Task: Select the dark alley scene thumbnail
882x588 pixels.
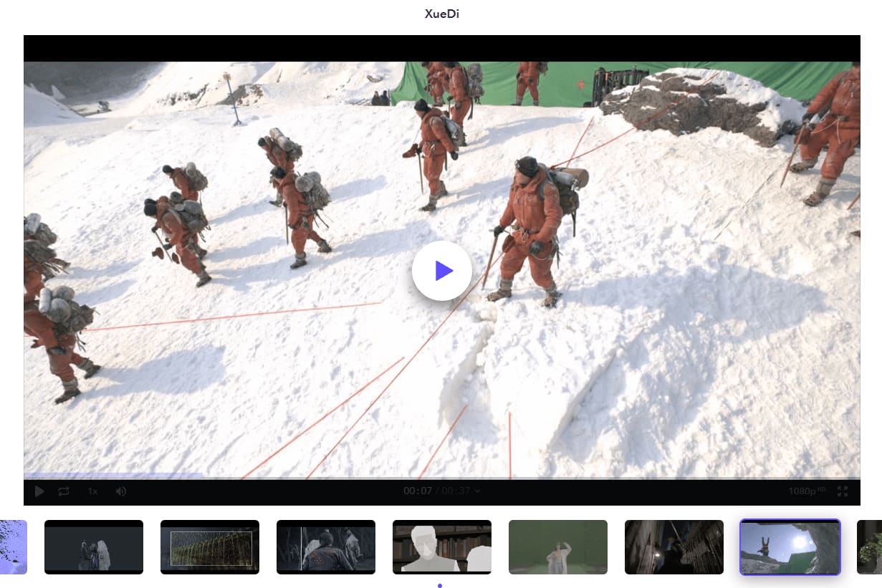Action: click(x=674, y=547)
